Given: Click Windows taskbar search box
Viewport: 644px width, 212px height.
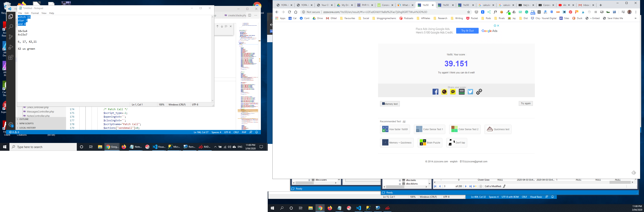Looking at the screenshot, I should [x=43, y=147].
